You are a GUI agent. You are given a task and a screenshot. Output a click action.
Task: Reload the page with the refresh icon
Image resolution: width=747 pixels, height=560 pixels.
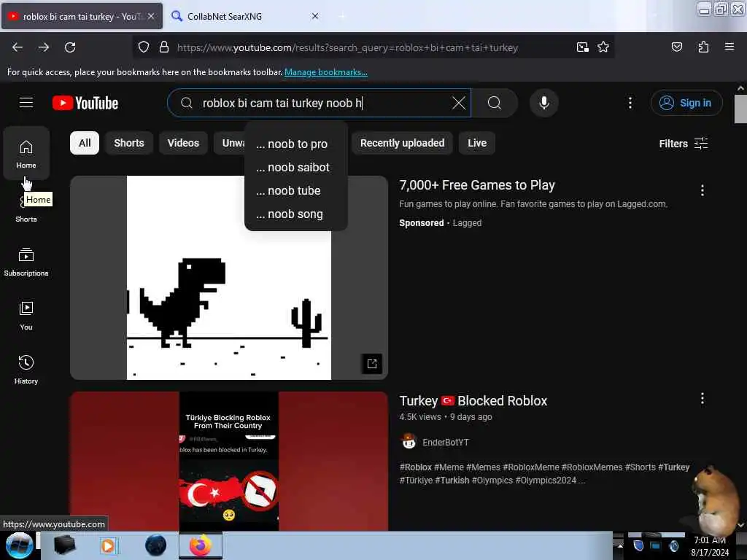pyautogui.click(x=70, y=47)
